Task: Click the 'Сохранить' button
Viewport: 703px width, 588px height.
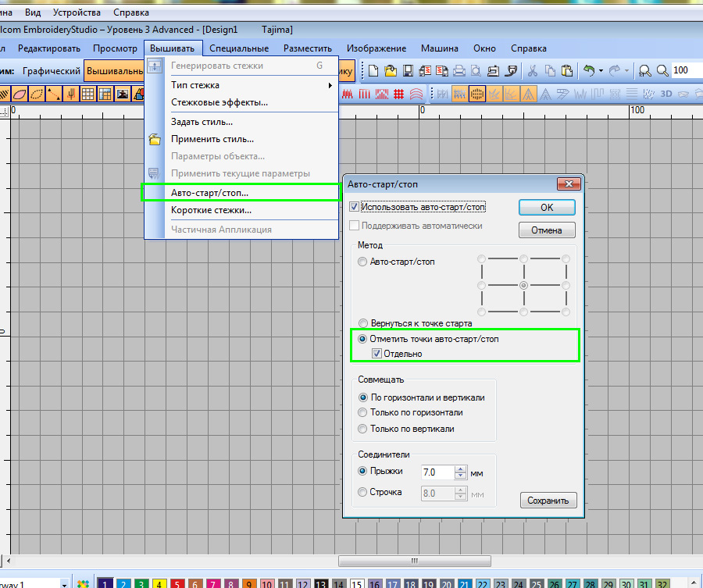Action: pos(548,501)
